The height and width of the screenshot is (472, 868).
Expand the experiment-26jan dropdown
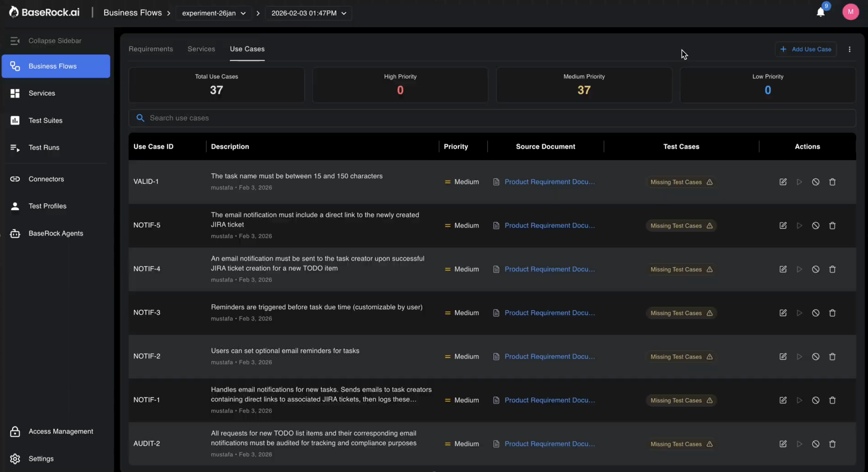pos(214,13)
